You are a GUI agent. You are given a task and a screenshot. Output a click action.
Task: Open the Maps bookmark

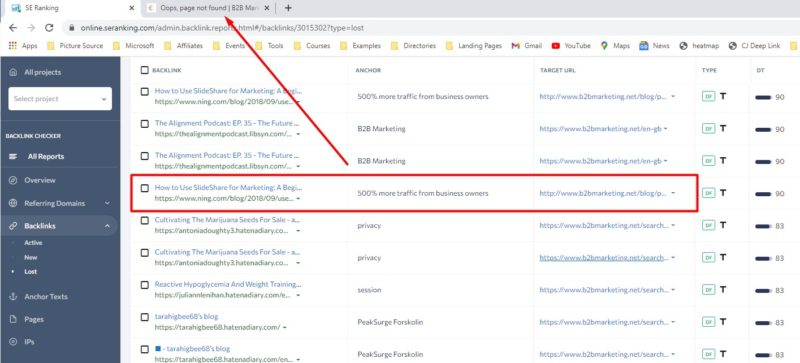tap(615, 46)
